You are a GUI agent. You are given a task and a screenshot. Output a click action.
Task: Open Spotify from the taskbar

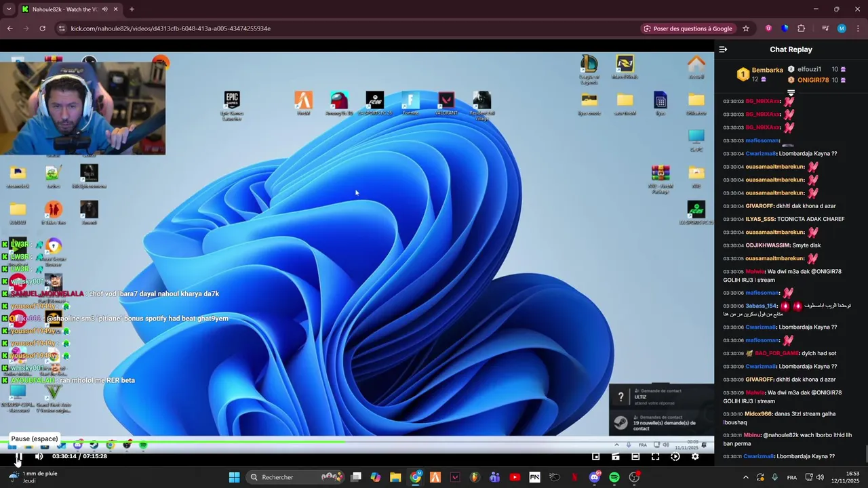click(x=614, y=477)
